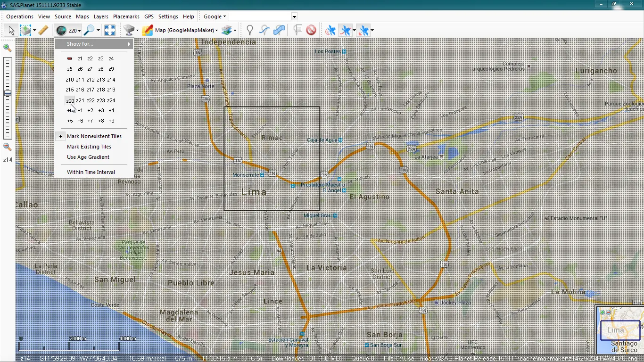Open the Maps menu
The width and height of the screenshot is (644, 362).
tap(83, 16)
